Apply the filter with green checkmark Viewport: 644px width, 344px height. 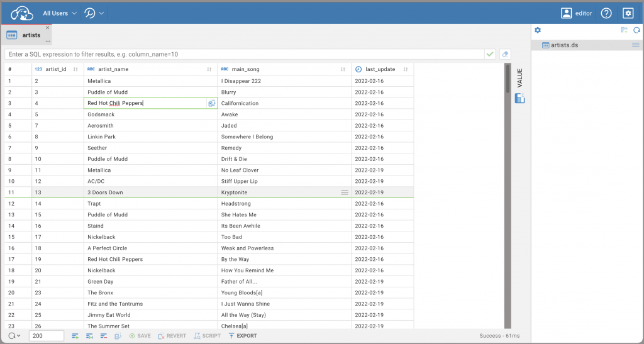tap(490, 54)
